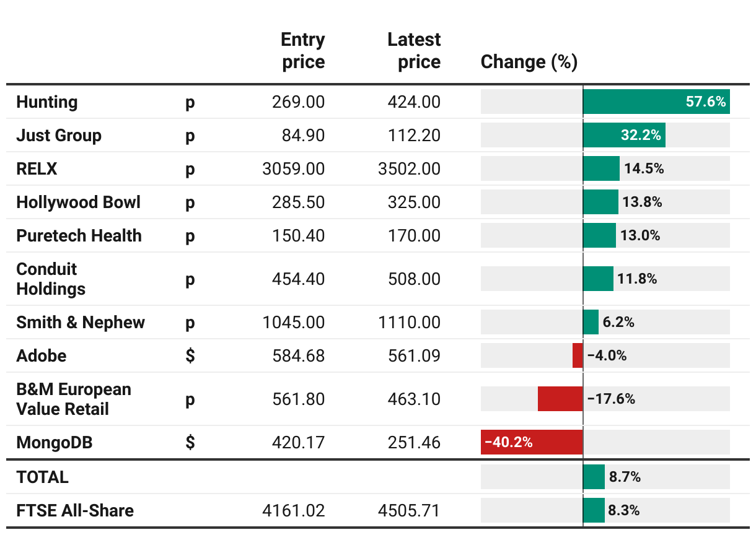
Task: Click the dollar sign beside MongoDB
Action: 190,443
